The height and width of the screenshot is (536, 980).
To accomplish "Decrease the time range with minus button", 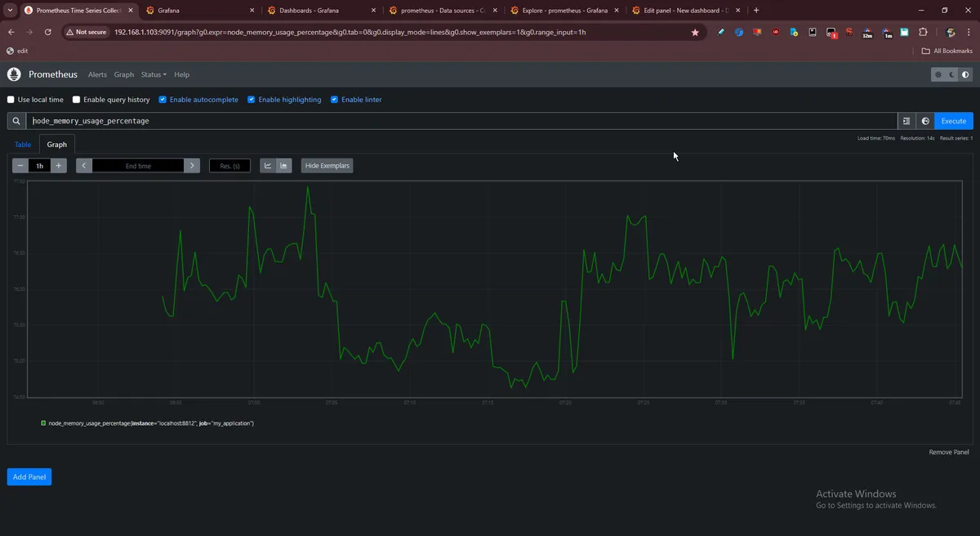I will [x=20, y=166].
